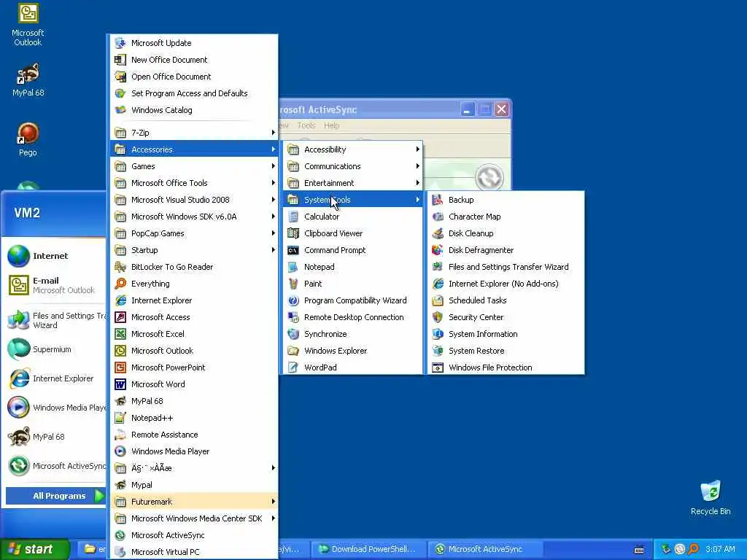Image resolution: width=747 pixels, height=560 pixels.
Task: Expand the Futuremark folder
Action: tap(194, 502)
